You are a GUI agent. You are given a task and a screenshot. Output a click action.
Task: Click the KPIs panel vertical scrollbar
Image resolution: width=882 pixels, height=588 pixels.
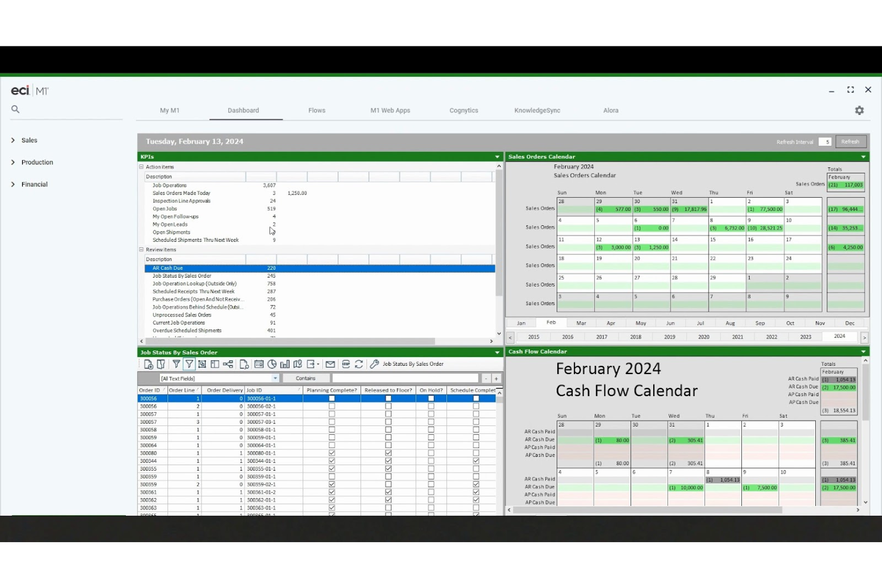click(499, 233)
